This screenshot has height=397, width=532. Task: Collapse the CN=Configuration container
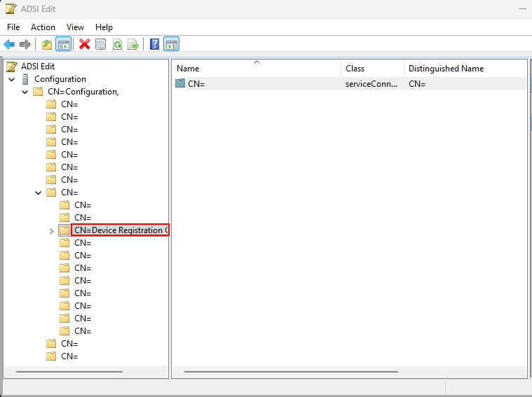(25, 92)
